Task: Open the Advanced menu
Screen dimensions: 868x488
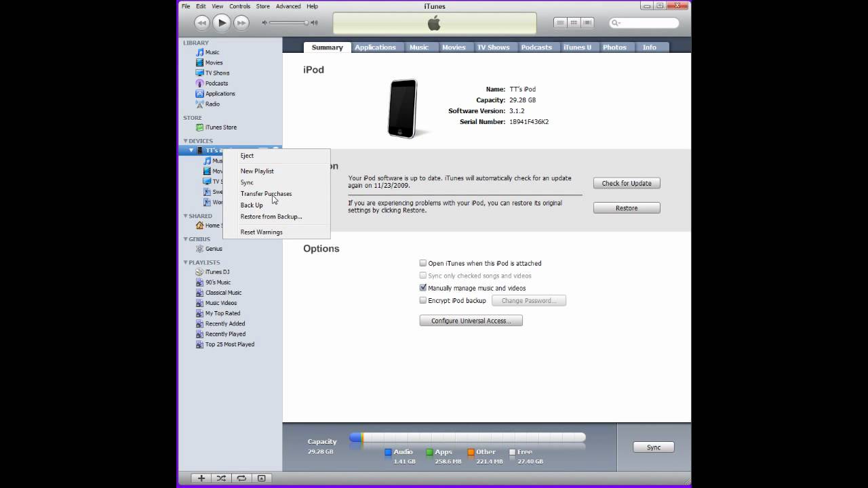Action: click(x=288, y=6)
